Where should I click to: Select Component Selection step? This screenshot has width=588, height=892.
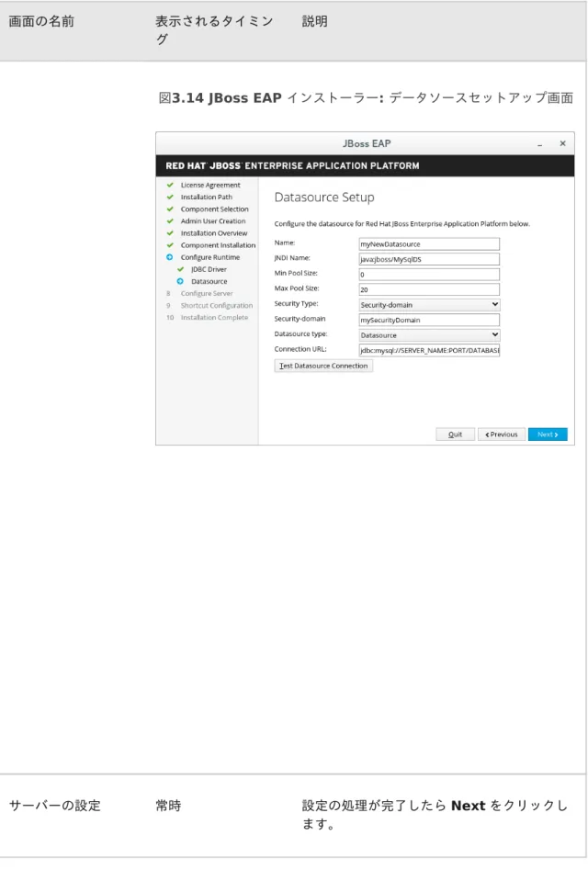pos(215,209)
